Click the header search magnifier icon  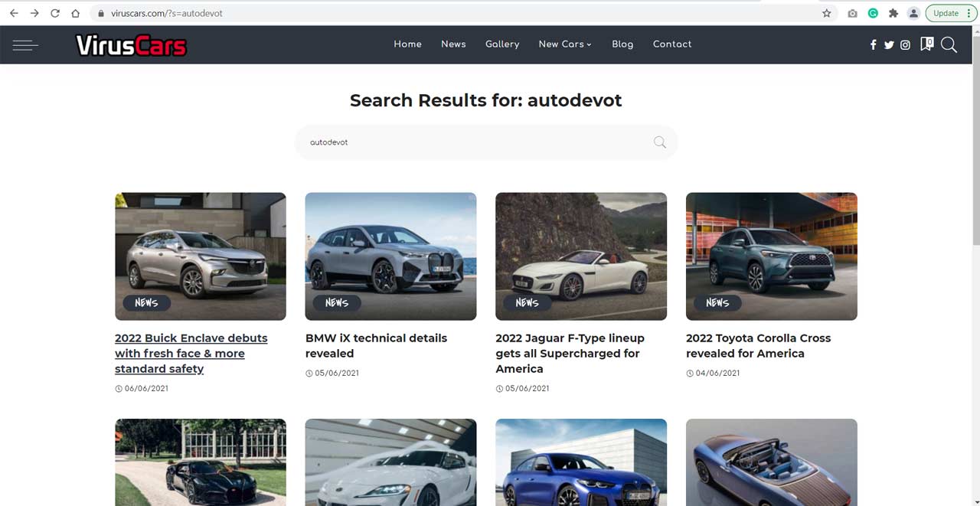949,45
